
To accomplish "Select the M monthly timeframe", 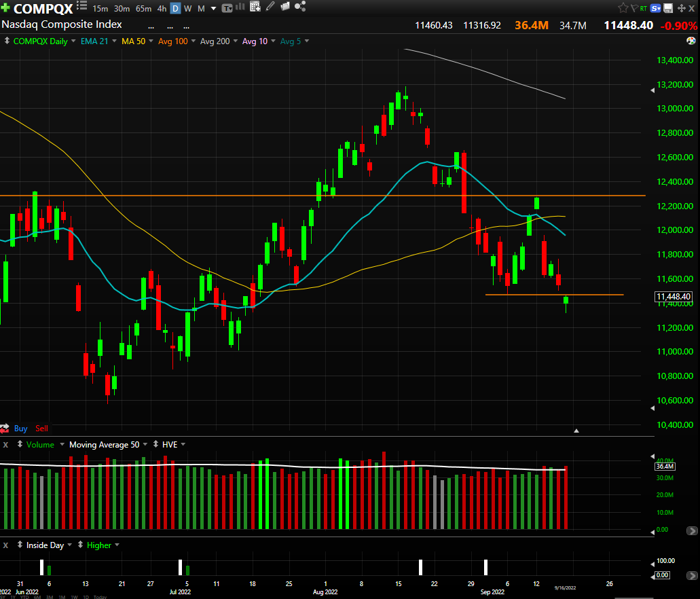I will (x=202, y=8).
